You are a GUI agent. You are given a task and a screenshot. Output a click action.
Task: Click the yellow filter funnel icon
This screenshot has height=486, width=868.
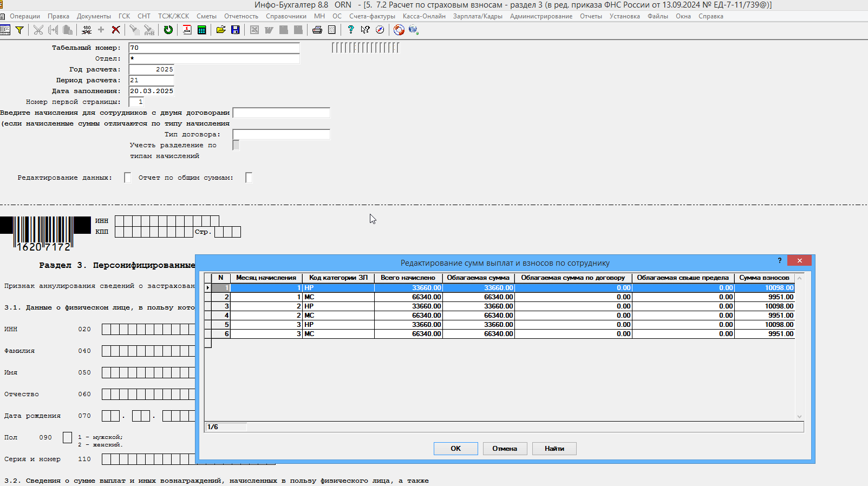pos(19,30)
